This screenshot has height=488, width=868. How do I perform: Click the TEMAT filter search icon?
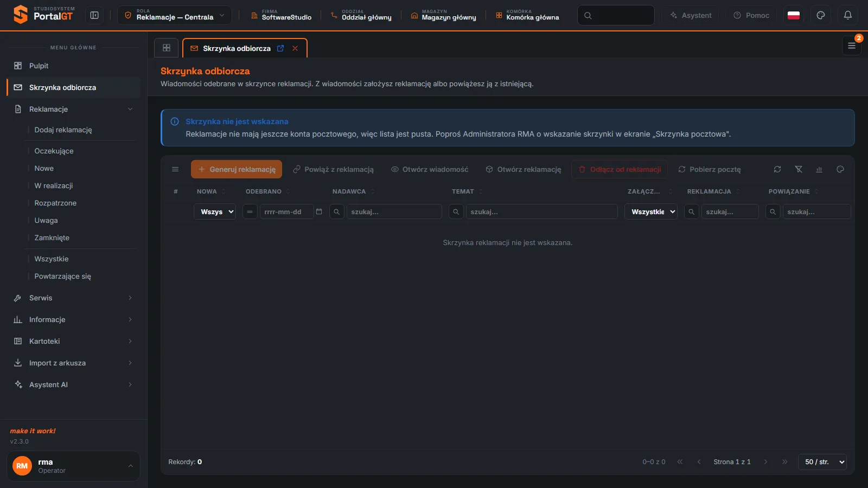tap(456, 211)
